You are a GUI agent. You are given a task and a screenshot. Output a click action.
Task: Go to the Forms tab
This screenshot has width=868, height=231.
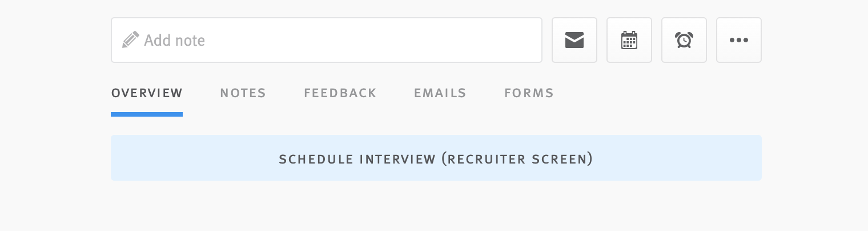(x=529, y=93)
